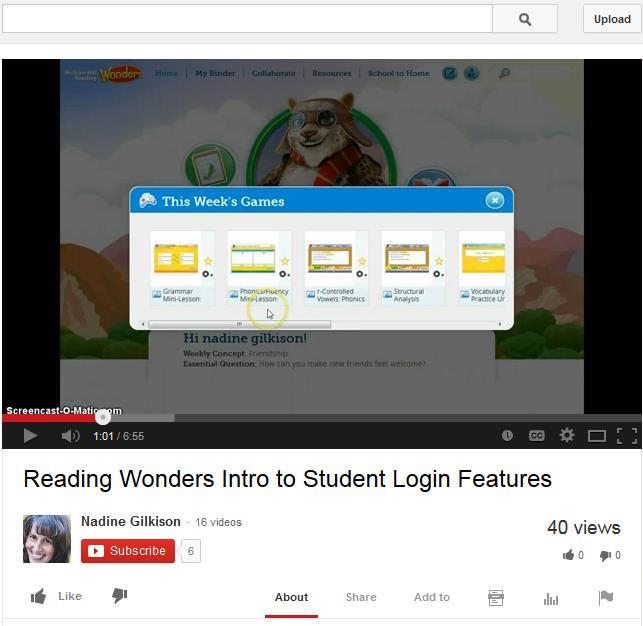Screen dimensions: 643x626
Task: Switch to theater mode icon
Action: pyautogui.click(x=597, y=436)
